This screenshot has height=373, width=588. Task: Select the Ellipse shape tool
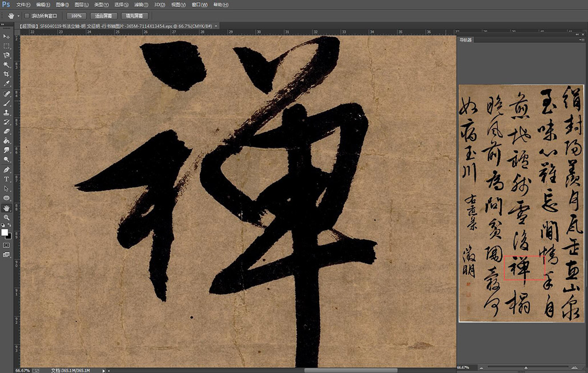(6, 198)
